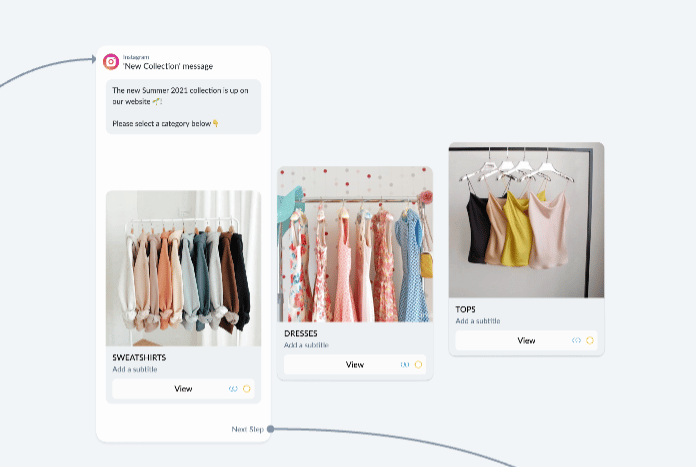The width and height of the screenshot is (696, 467).
Task: Edit the Summer 2021 collection message text
Action: point(183,107)
